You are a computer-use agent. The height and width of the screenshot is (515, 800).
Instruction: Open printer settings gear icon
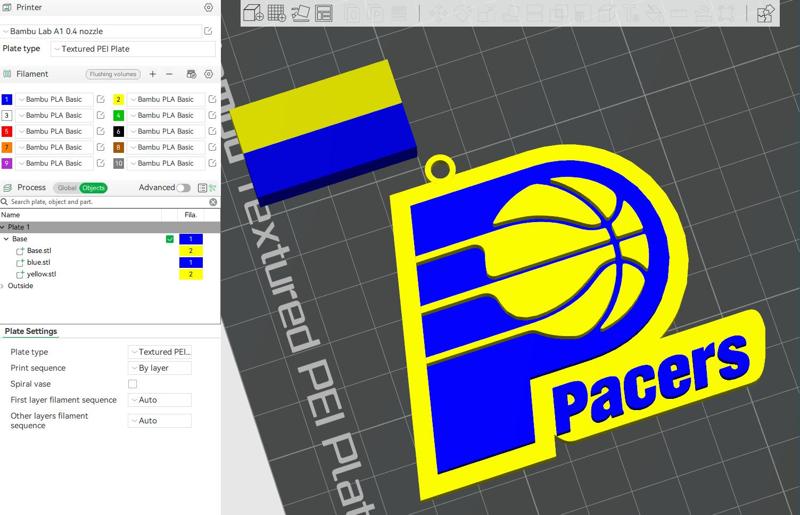[208, 8]
